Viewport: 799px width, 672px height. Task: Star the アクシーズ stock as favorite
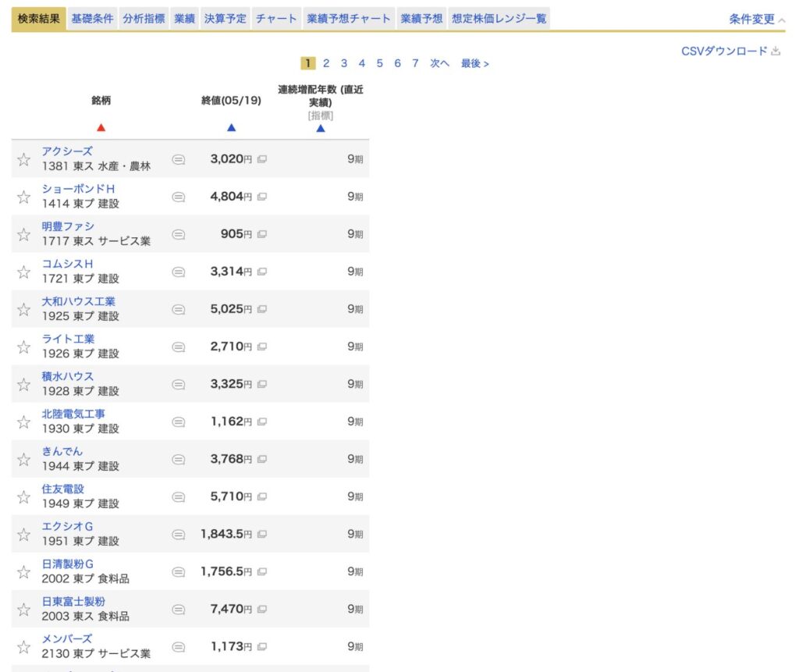click(x=23, y=159)
